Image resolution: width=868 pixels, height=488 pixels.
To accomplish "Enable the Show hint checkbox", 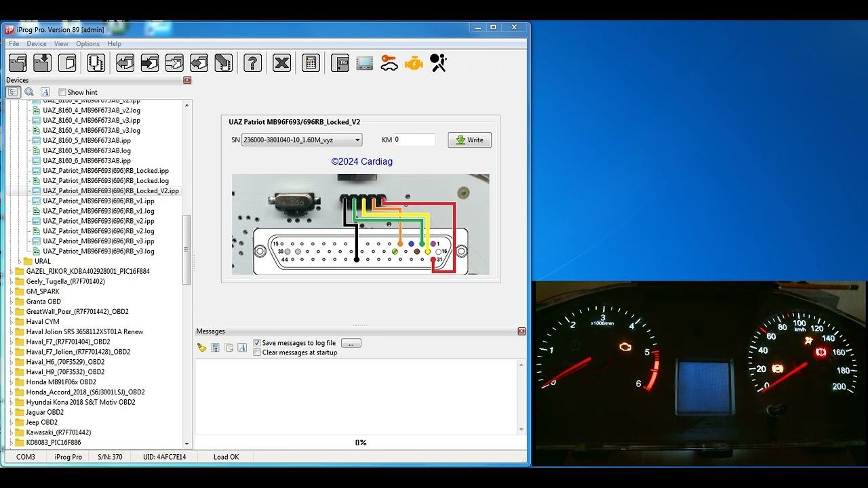I will (62, 92).
